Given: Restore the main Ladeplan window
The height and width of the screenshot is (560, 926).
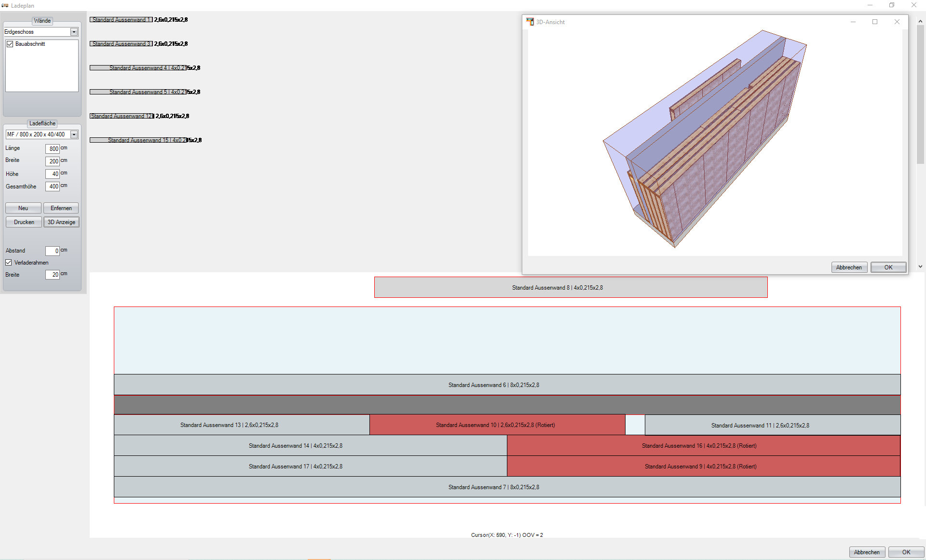Looking at the screenshot, I should pos(892,5).
